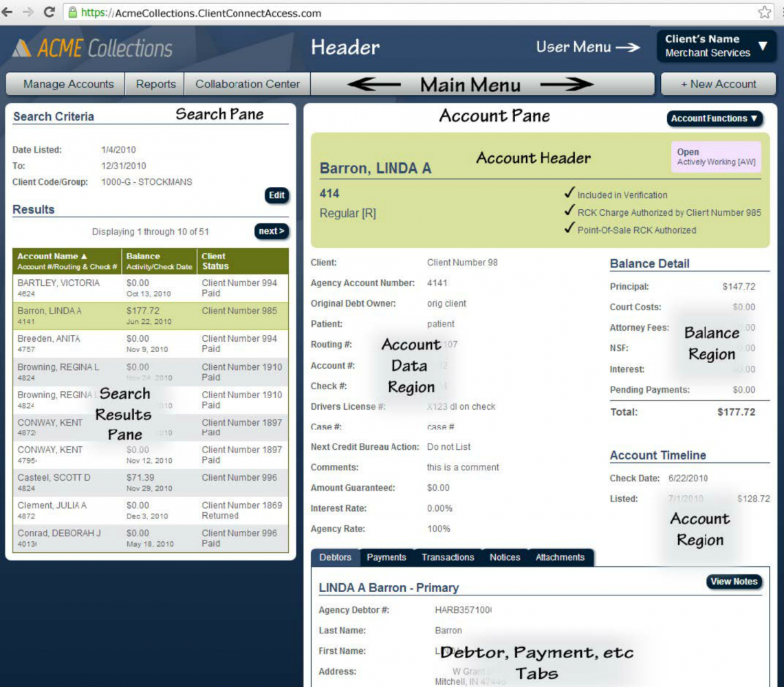Click the browser forward arrow
Screen dimensions: 784x687
tap(28, 12)
